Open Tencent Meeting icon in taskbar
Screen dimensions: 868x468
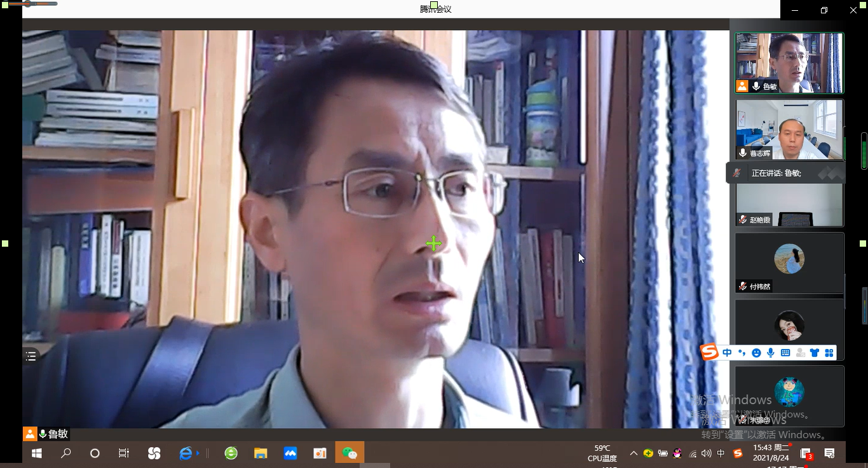point(290,453)
